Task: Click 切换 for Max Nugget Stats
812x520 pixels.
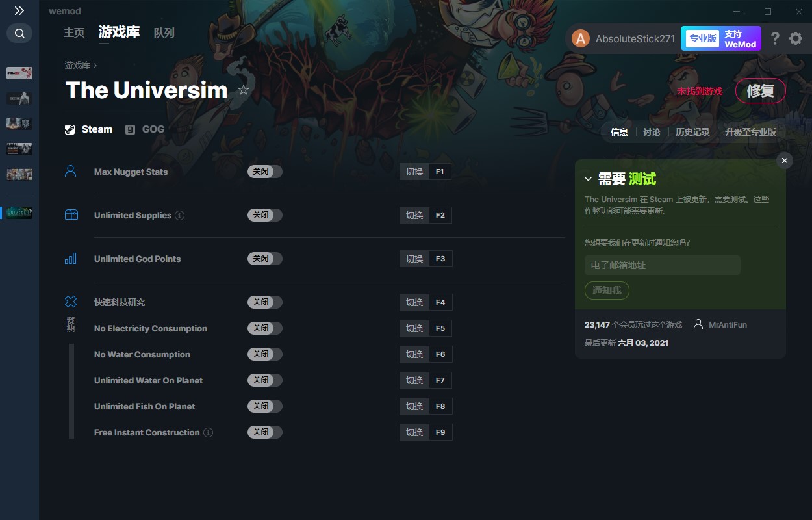Action: (414, 172)
